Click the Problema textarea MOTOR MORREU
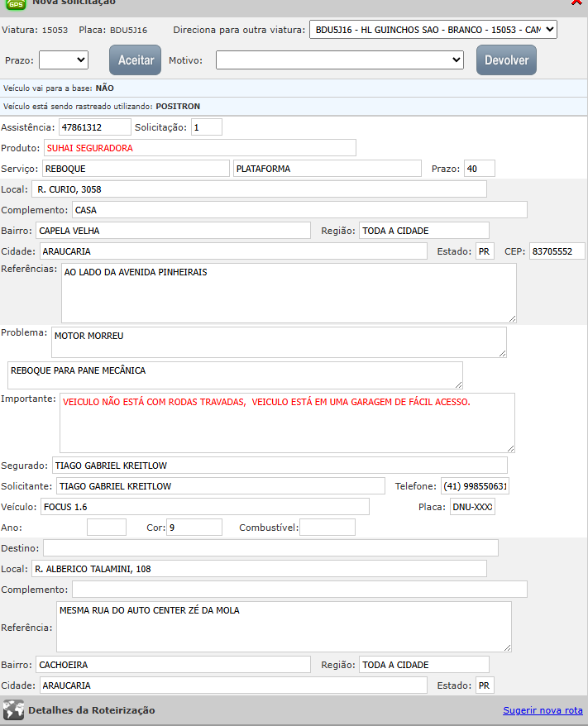588x726 pixels. [x=279, y=342]
